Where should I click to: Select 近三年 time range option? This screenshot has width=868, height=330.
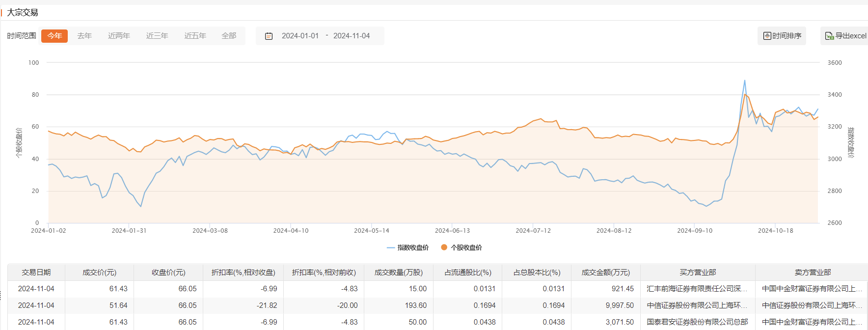[157, 36]
